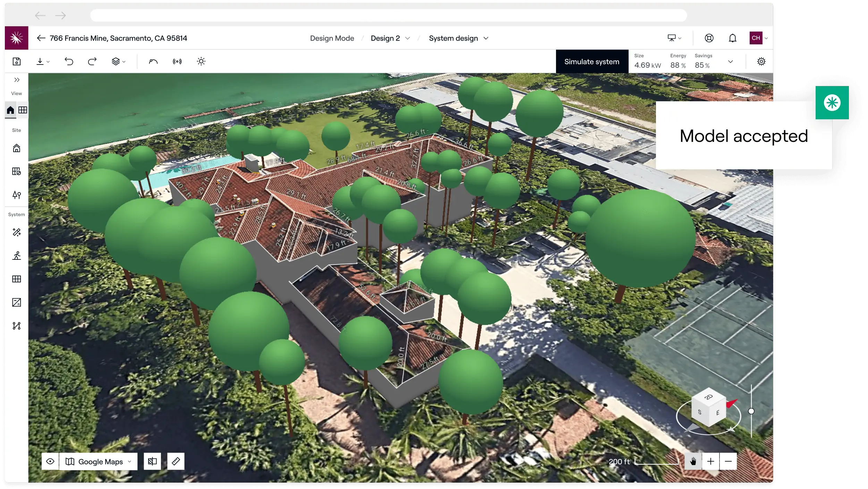Select the trees tool in Site section

(x=17, y=195)
